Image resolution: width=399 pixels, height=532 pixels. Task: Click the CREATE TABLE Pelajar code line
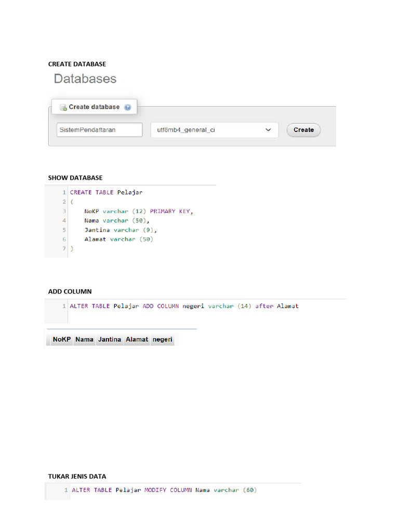(x=106, y=192)
